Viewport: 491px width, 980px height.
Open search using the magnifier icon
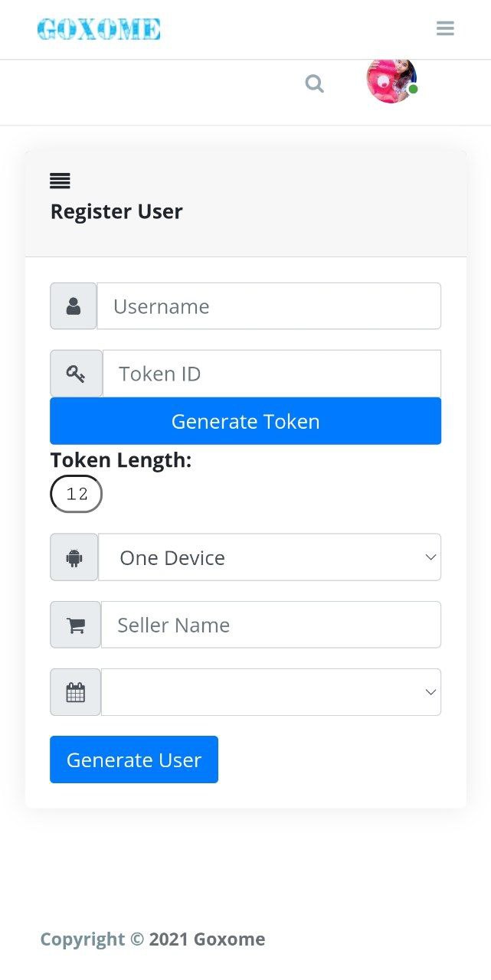point(314,83)
